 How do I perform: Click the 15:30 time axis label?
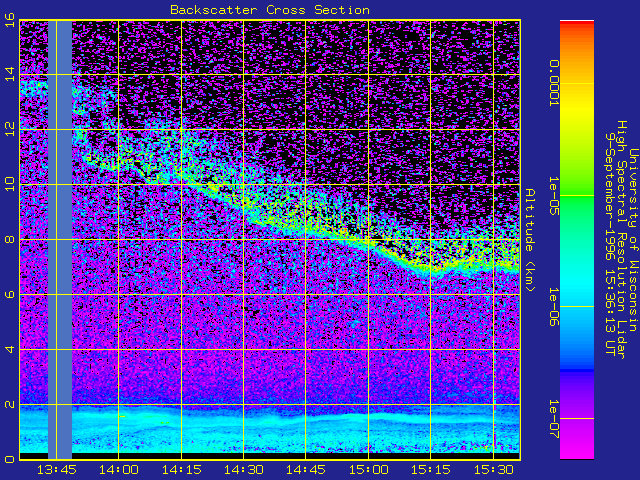[493, 470]
